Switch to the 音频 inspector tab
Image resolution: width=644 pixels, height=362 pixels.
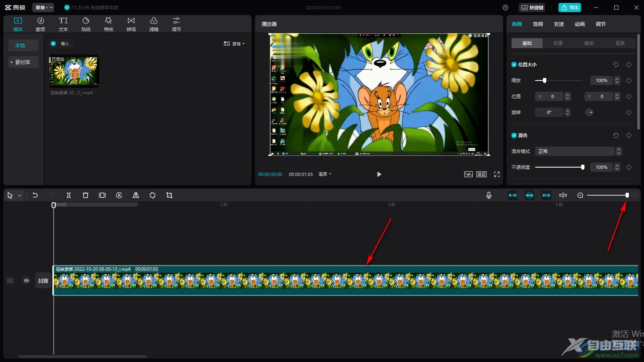click(538, 24)
